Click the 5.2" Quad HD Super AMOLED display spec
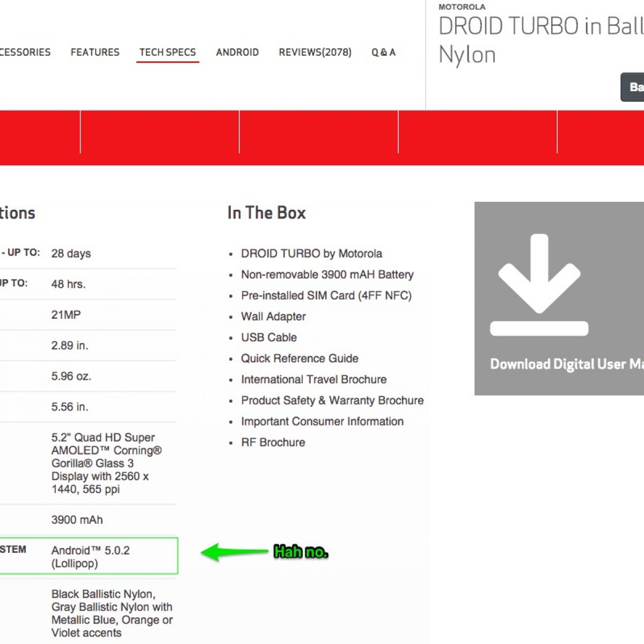 106,463
